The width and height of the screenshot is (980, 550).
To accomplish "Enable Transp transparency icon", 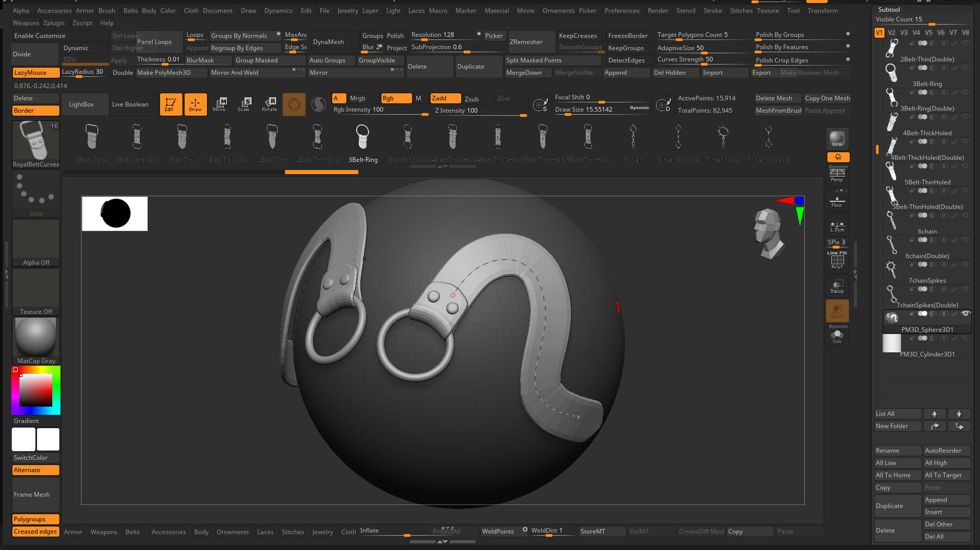I will (x=837, y=286).
